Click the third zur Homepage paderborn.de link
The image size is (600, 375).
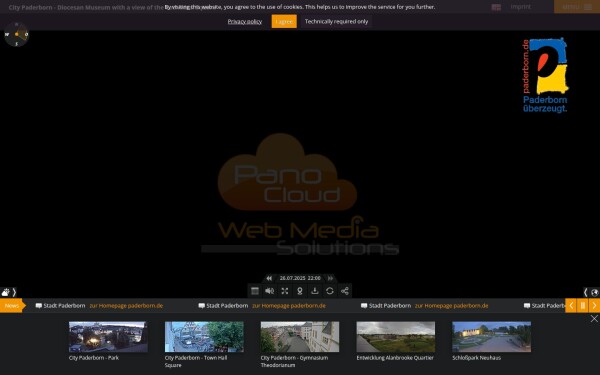click(452, 306)
